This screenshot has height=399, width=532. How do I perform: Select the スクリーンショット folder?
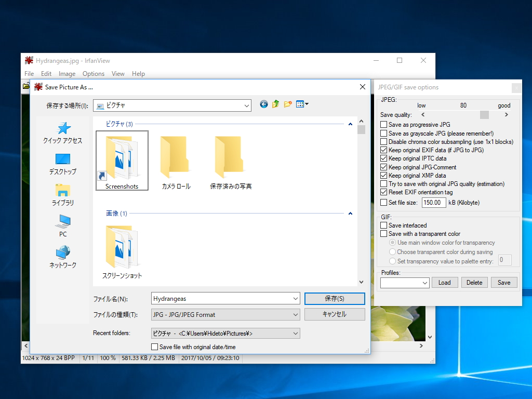[x=122, y=252]
